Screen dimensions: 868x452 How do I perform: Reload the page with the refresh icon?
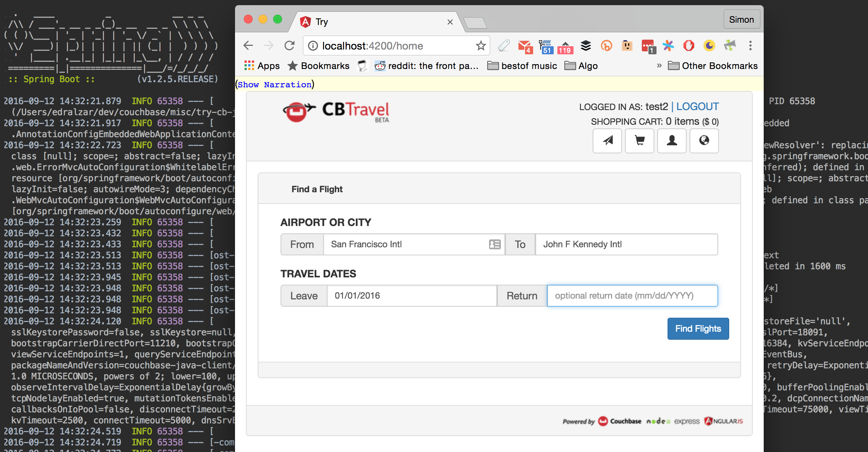click(290, 46)
